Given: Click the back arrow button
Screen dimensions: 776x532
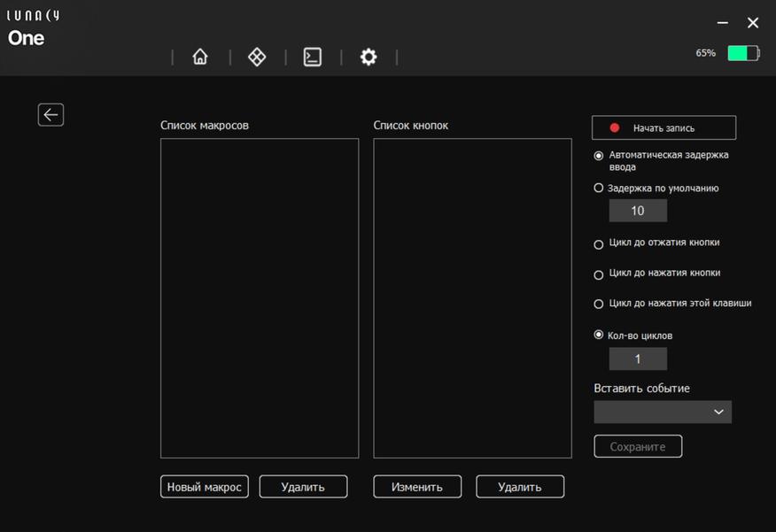Looking at the screenshot, I should tap(50, 114).
